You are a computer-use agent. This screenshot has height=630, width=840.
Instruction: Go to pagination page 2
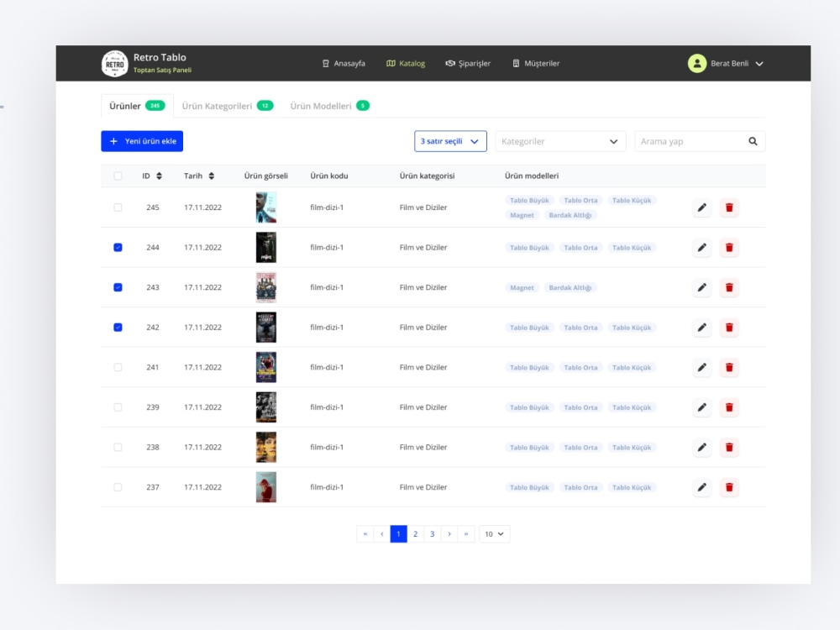415,534
